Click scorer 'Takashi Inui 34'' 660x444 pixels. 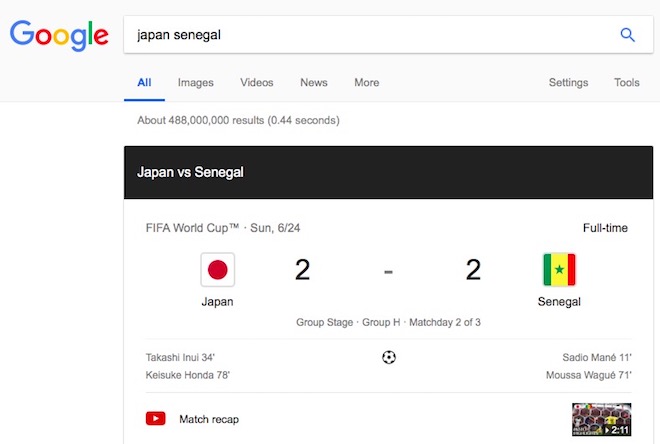(180, 357)
